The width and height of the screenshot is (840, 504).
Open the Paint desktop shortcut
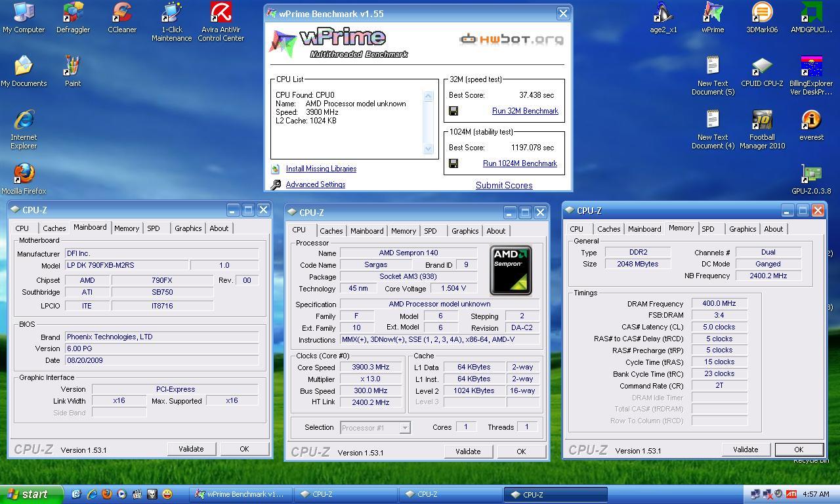click(x=73, y=72)
